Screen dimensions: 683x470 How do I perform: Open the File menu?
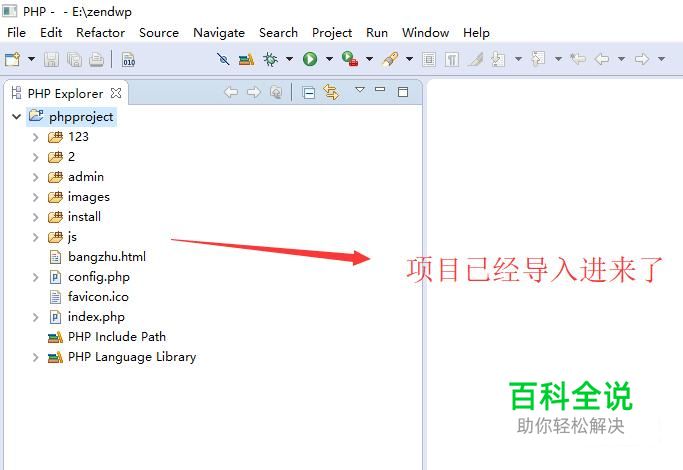(17, 33)
